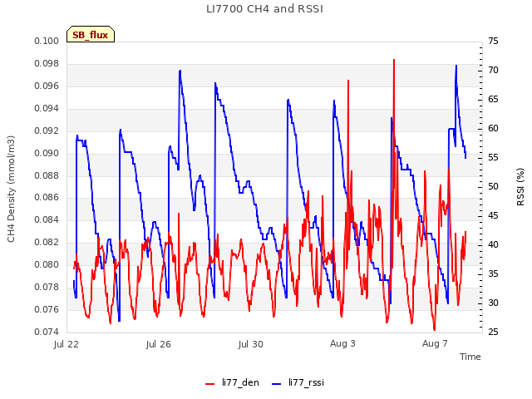Image resolution: width=532 pixels, height=399 pixels.
Task: Click the Jul 26 date tick label
Action: coord(159,344)
